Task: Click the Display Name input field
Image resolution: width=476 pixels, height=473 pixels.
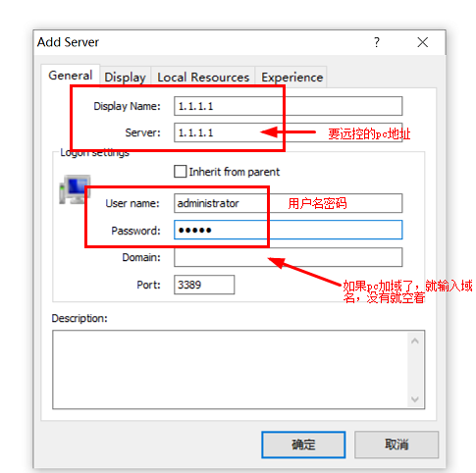Action: [x=288, y=106]
